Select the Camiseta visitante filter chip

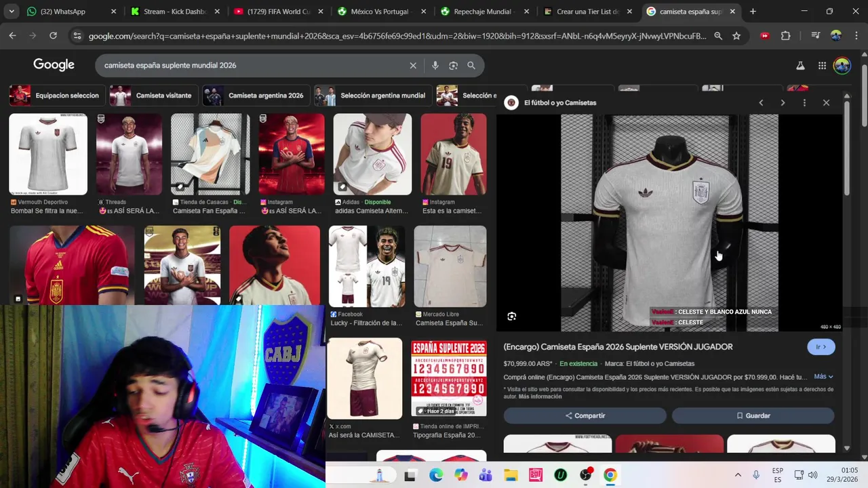[153, 96]
